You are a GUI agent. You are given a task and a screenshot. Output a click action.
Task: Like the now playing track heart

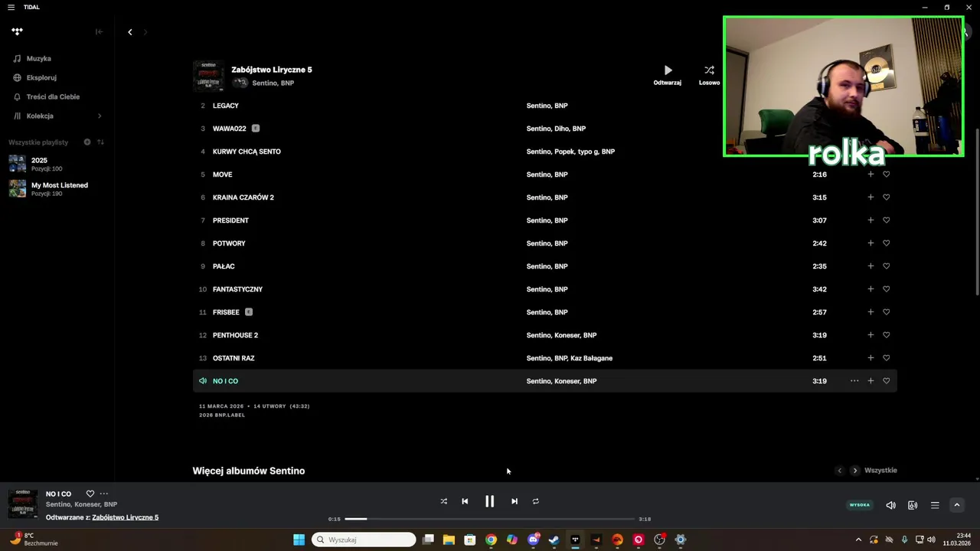(x=90, y=494)
